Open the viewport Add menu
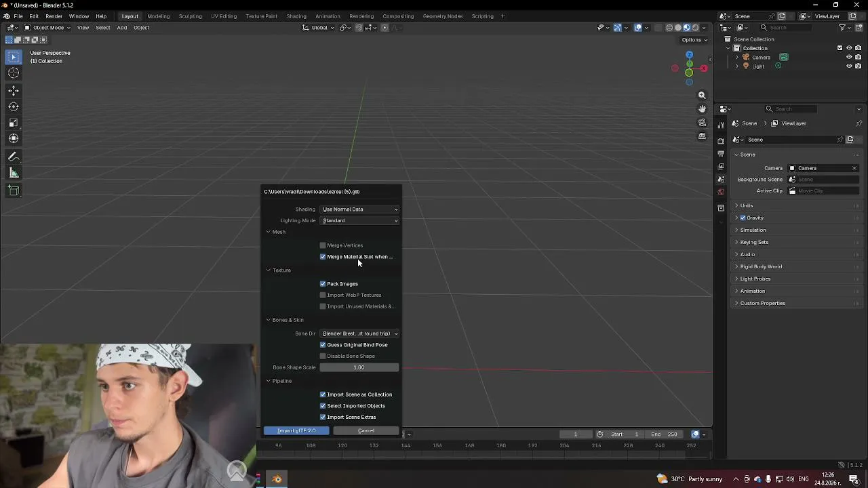 pyautogui.click(x=121, y=28)
